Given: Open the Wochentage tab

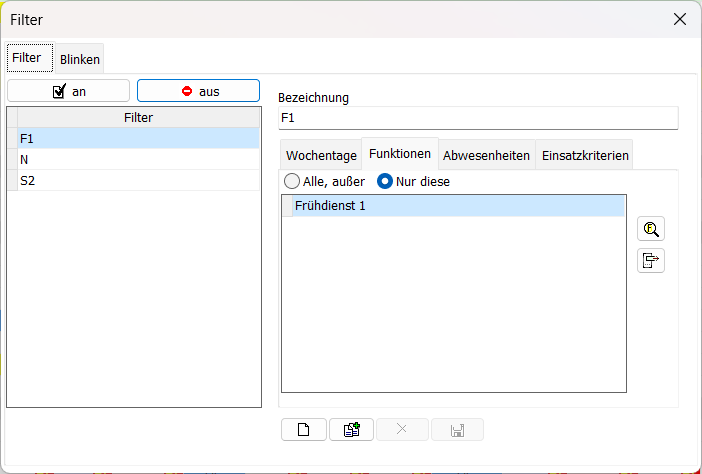Looking at the screenshot, I should 321,155.
